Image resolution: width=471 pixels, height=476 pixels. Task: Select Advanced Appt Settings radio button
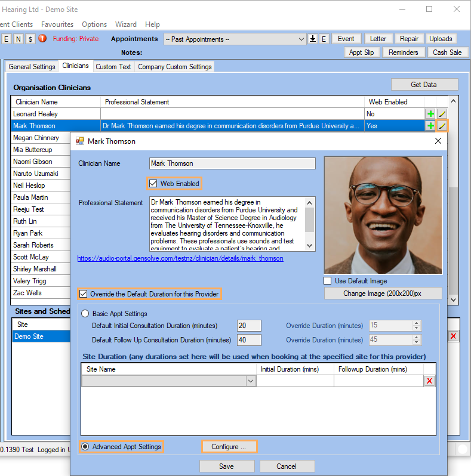tap(85, 447)
